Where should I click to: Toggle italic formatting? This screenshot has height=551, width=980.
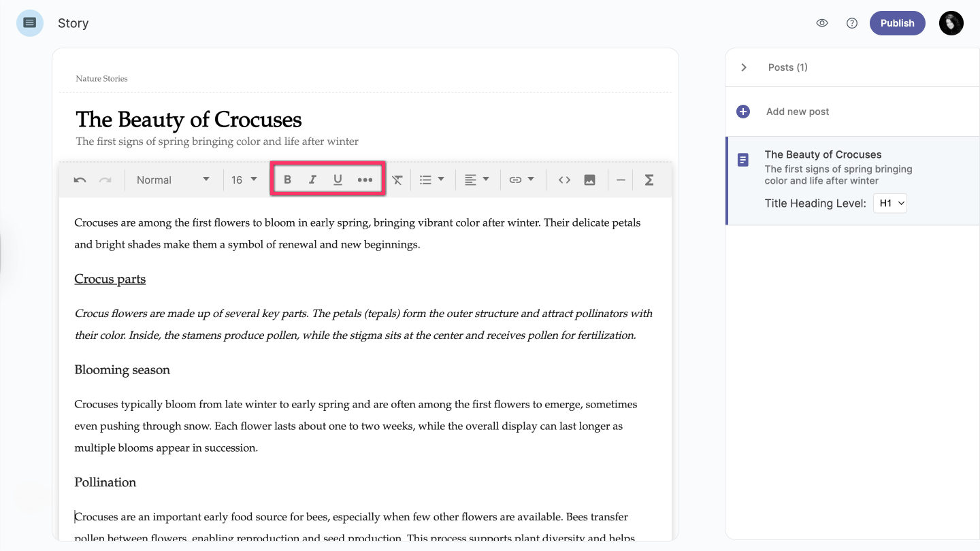click(312, 180)
